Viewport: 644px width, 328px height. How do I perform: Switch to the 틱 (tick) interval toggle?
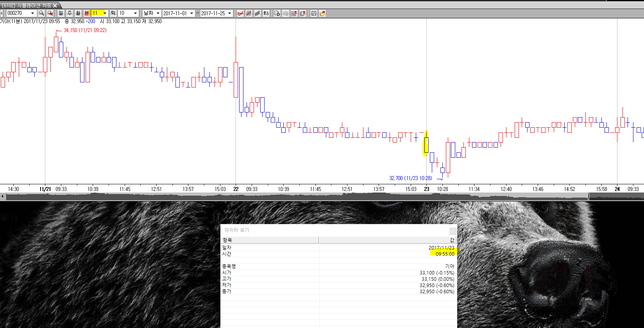point(113,13)
